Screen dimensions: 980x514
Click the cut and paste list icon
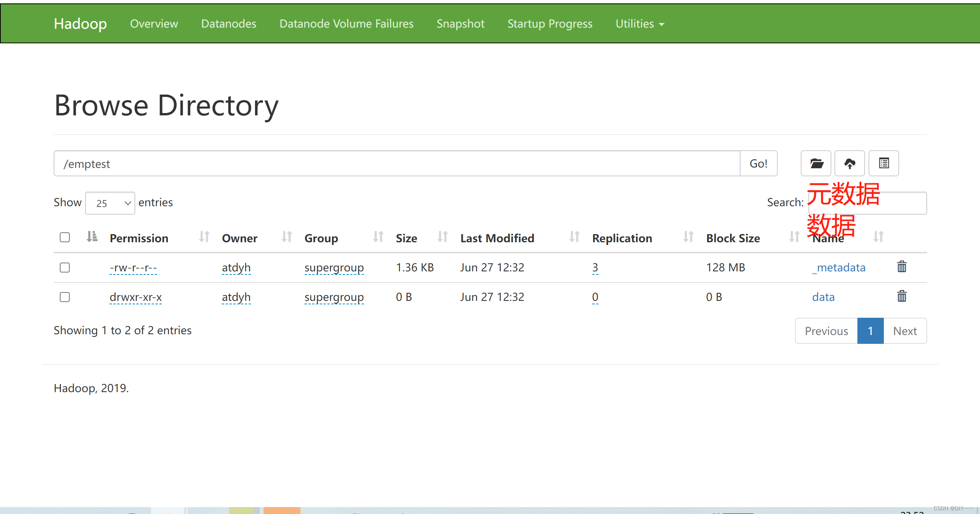click(884, 164)
